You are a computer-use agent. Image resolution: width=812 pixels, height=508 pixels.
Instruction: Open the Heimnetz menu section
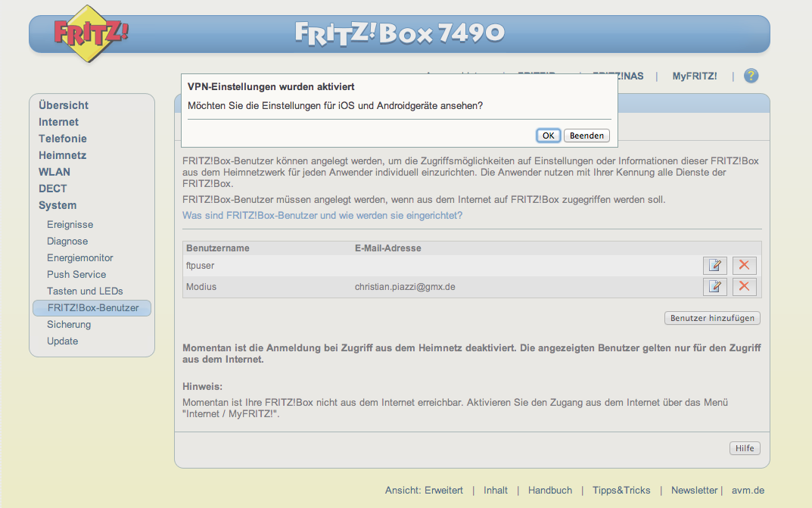62,155
